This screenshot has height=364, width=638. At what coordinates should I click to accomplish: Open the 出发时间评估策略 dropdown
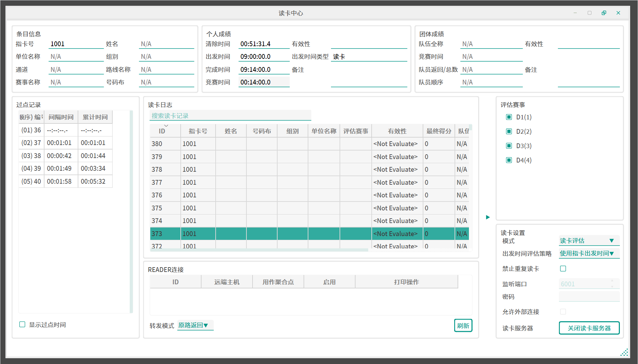[589, 253]
